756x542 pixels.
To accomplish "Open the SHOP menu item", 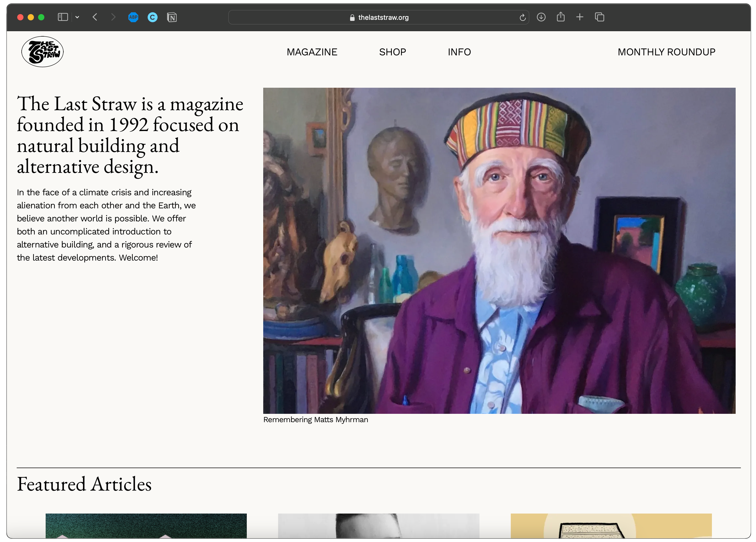I will coord(392,52).
